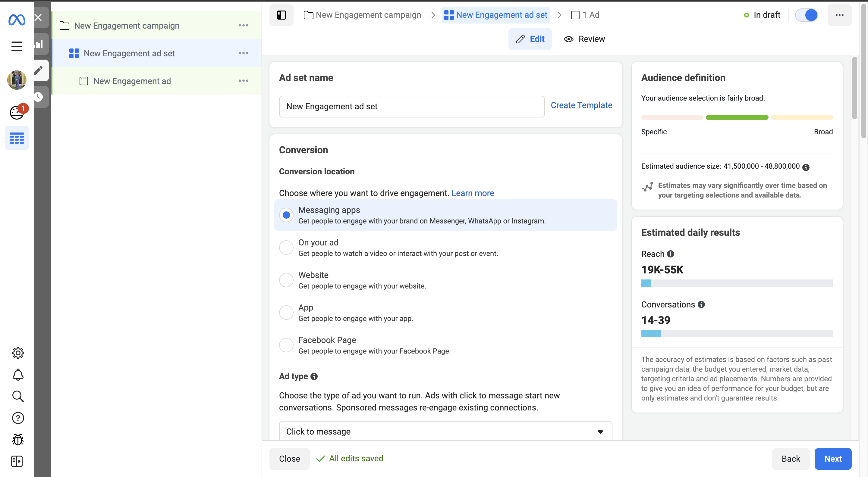Open options menu for New Engagement campaign
Screen dimensions: 868x477
(243, 26)
